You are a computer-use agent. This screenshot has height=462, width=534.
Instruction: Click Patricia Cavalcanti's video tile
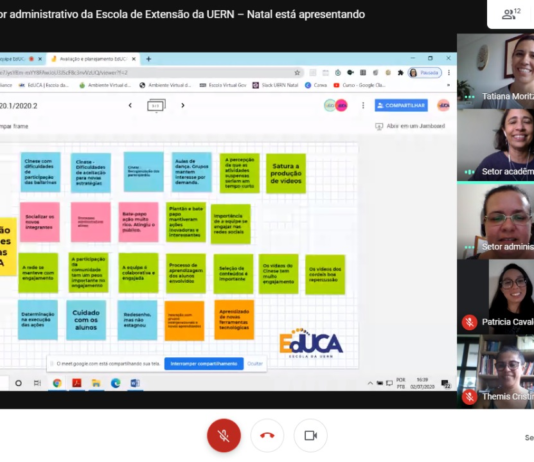[496, 297]
